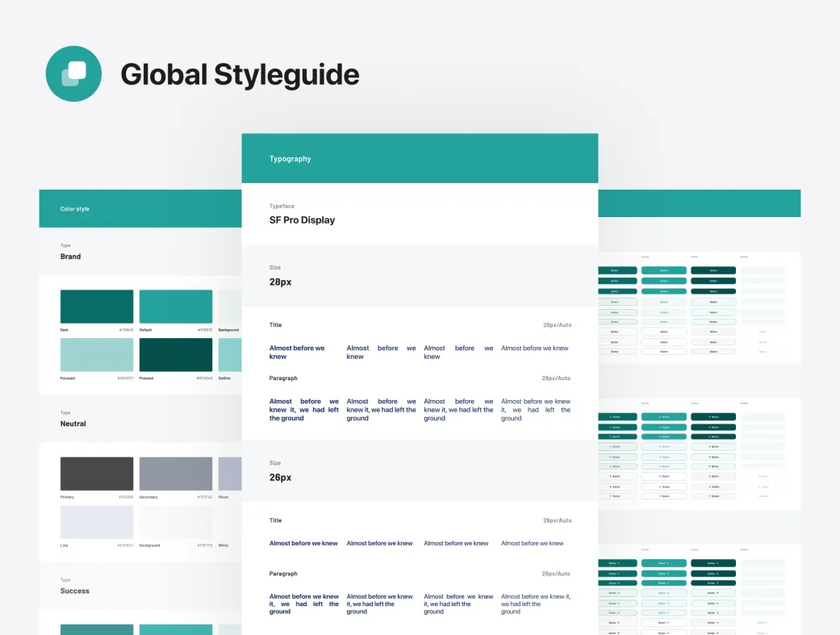Choose the Brand Focused light teal swatch

[97, 354]
